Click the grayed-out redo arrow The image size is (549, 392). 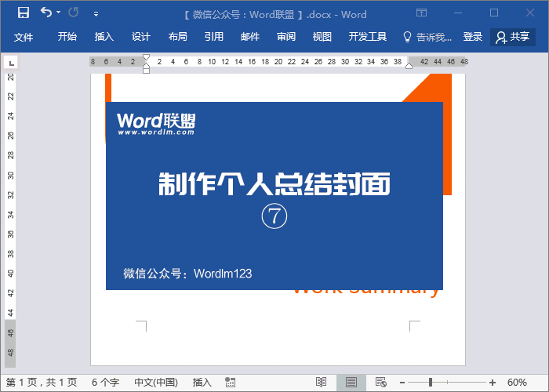(x=74, y=13)
